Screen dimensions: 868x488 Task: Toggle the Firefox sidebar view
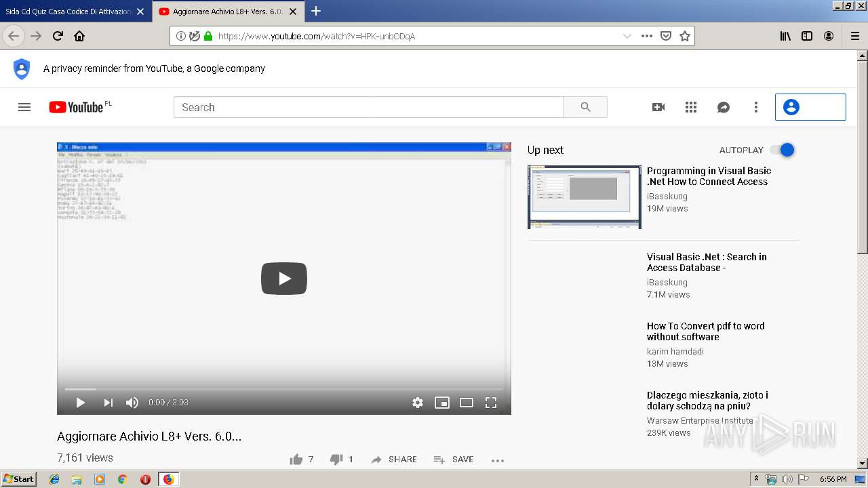(x=807, y=36)
